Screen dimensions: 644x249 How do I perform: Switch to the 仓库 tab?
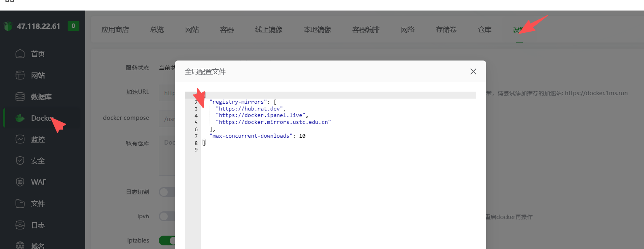pyautogui.click(x=484, y=30)
